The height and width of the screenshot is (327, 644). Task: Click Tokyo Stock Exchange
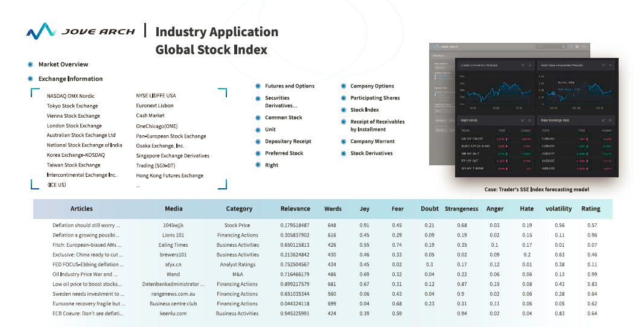click(72, 106)
